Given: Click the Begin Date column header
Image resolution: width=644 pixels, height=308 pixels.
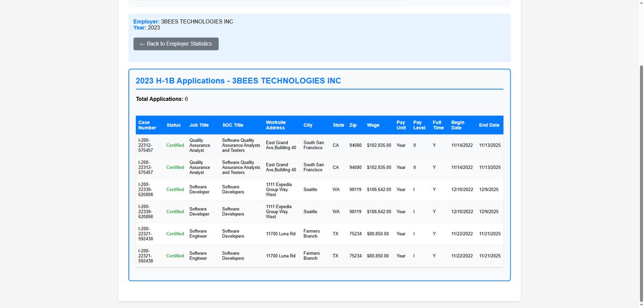Looking at the screenshot, I should [x=458, y=125].
